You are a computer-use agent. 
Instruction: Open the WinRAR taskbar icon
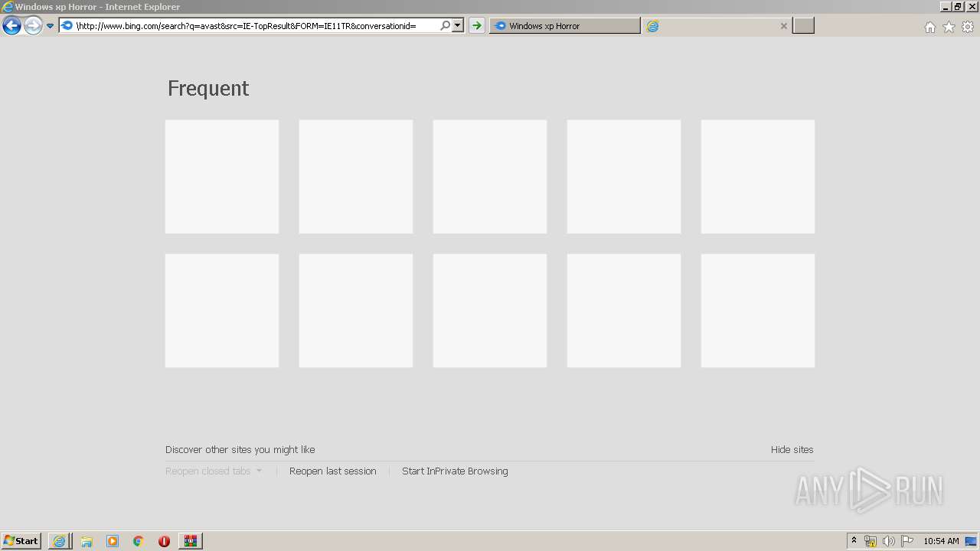pyautogui.click(x=191, y=541)
